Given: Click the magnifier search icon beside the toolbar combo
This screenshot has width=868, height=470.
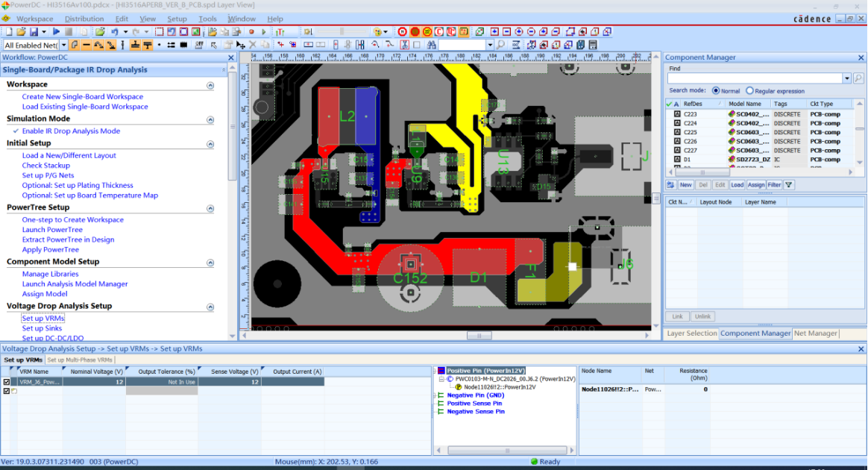Looking at the screenshot, I should click(500, 45).
